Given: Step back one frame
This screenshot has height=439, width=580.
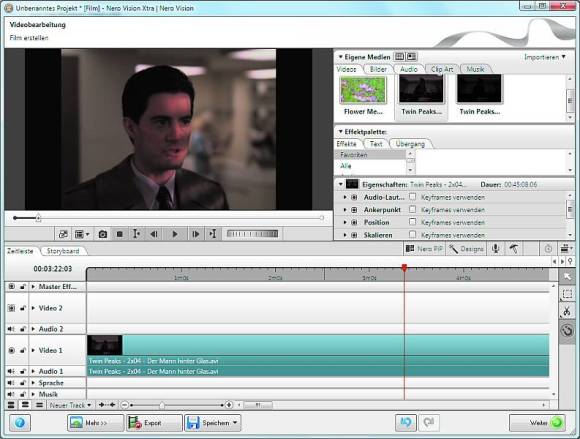Looking at the screenshot, I should (154, 234).
